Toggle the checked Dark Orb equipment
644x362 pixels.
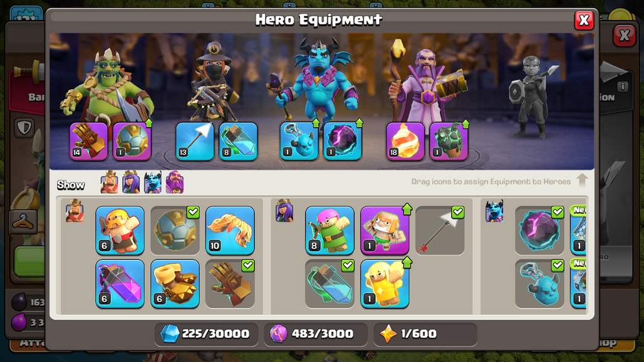click(539, 230)
